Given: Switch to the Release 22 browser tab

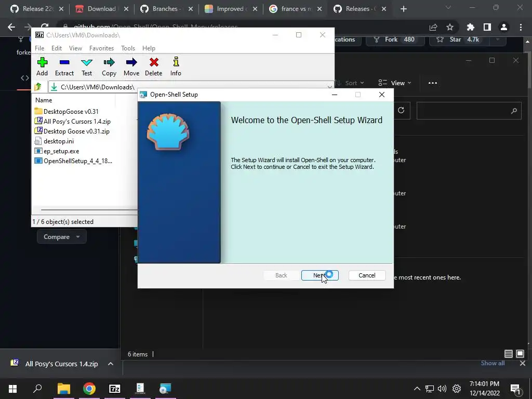Looking at the screenshot, I should coord(37,9).
